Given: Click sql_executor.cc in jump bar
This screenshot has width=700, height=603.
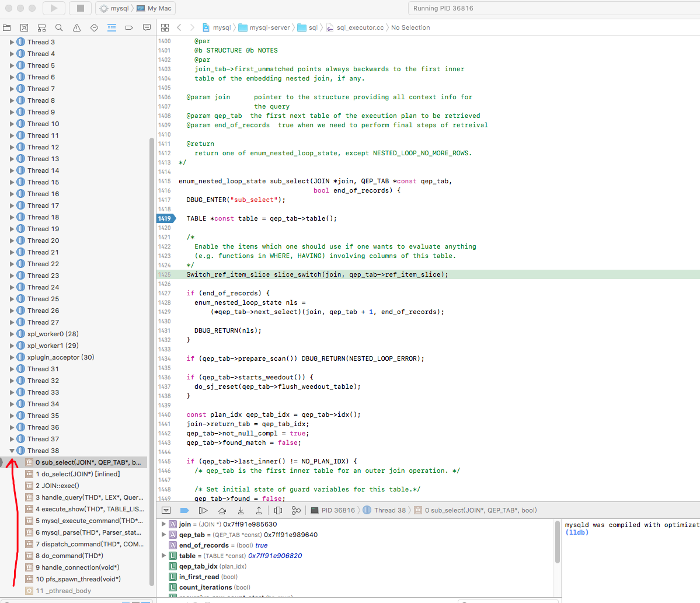Looking at the screenshot, I should point(355,27).
